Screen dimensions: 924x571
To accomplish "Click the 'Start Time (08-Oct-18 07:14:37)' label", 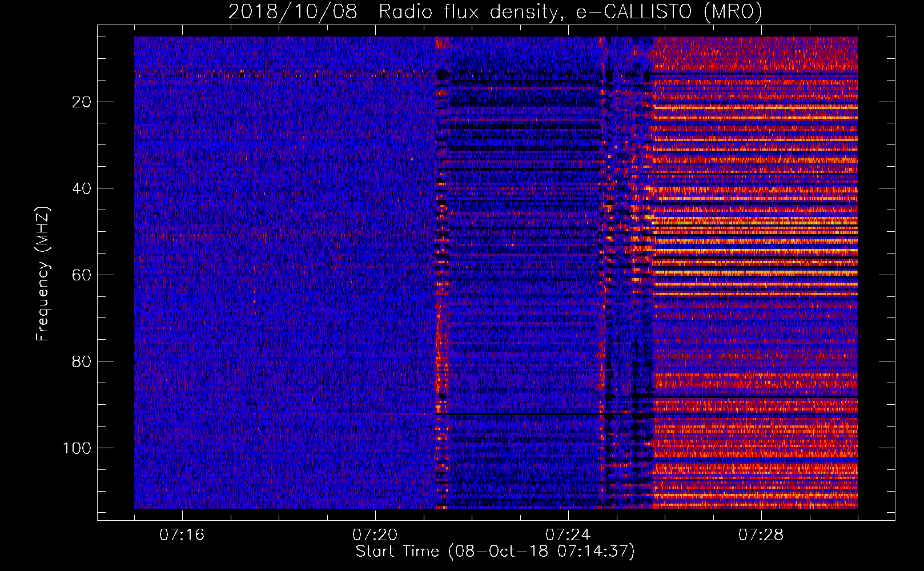I will [495, 552].
